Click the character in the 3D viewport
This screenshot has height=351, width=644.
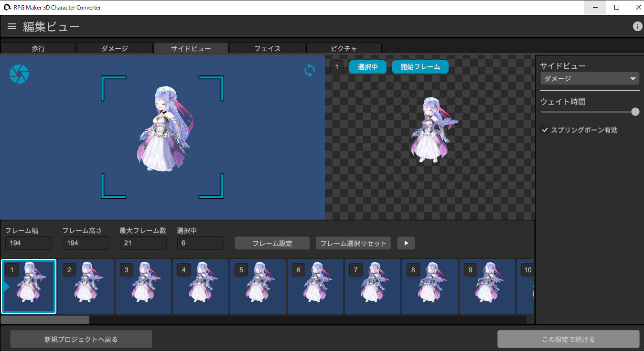165,128
